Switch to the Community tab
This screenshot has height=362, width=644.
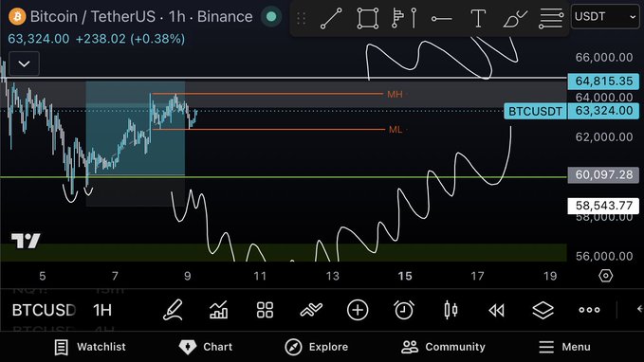tap(443, 347)
